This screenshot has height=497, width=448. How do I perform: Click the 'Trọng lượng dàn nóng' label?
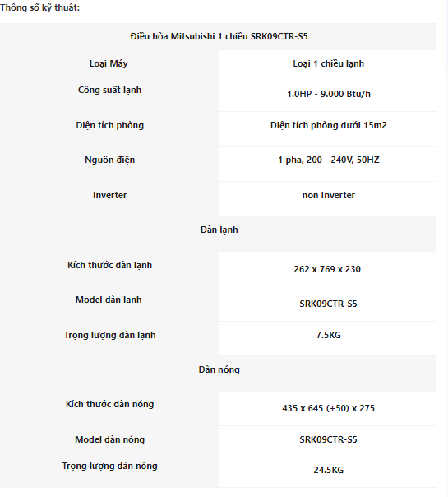pyautogui.click(x=109, y=467)
